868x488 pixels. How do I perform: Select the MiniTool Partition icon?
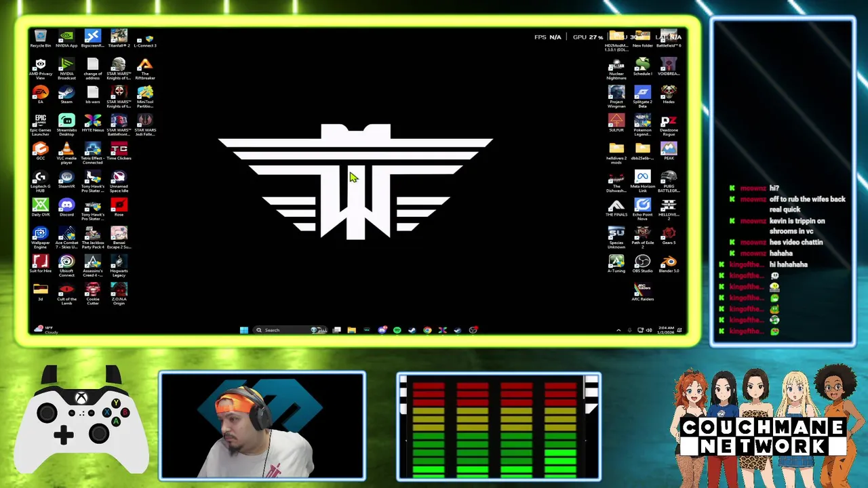coord(145,97)
